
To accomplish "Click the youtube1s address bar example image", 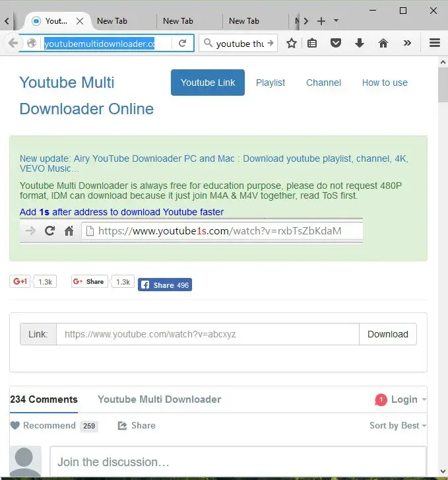I will tap(191, 231).
